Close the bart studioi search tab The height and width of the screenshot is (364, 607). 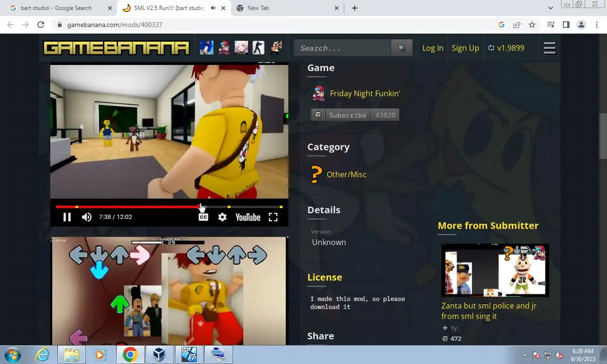click(110, 8)
